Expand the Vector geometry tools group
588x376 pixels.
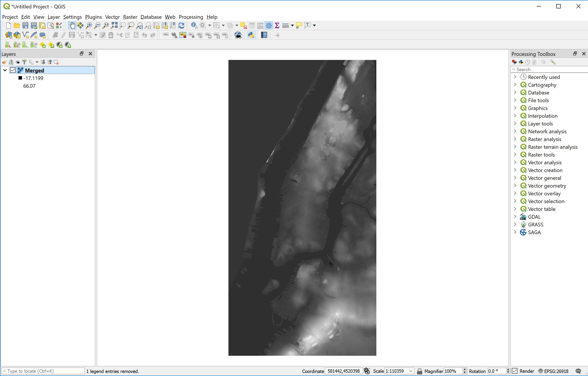point(515,186)
